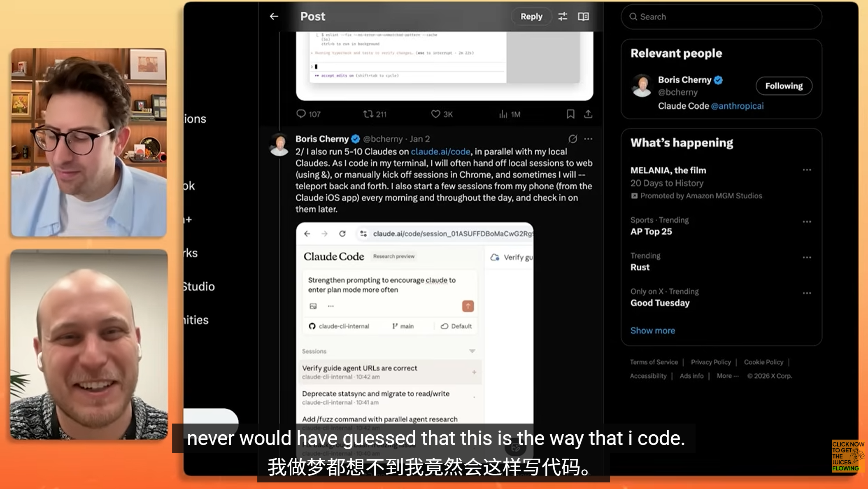Bookmark the post using the bookmark icon
The width and height of the screenshot is (868, 489).
coord(570,114)
